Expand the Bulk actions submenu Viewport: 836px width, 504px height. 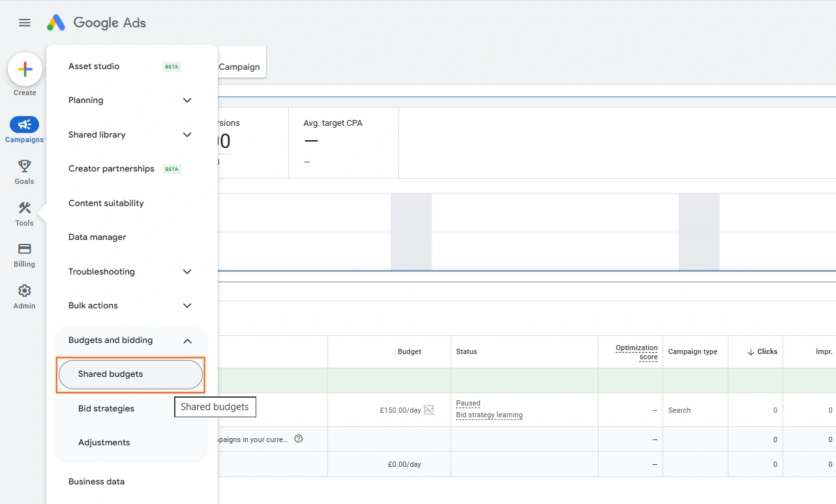pyautogui.click(x=187, y=306)
